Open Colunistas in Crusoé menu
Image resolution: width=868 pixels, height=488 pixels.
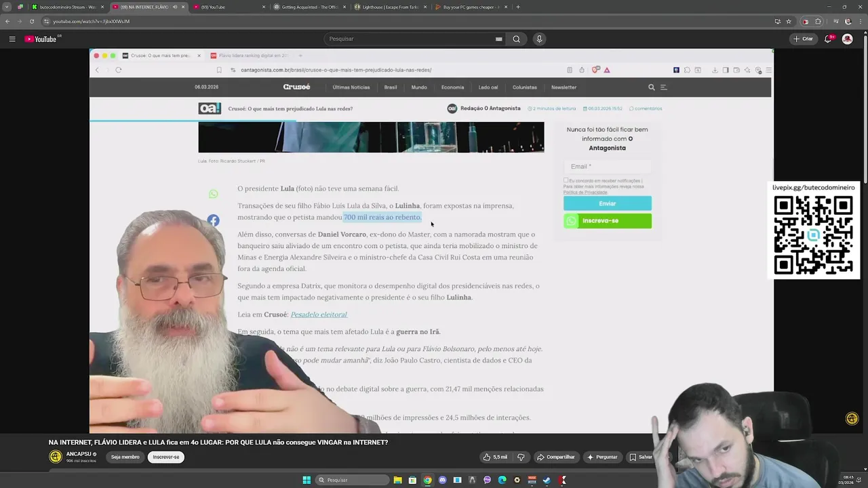(x=525, y=87)
